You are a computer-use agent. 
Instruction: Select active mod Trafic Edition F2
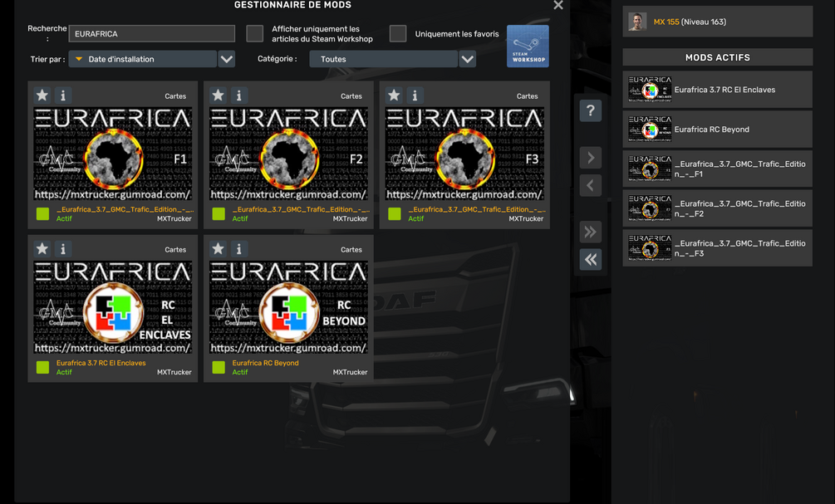[x=717, y=208]
